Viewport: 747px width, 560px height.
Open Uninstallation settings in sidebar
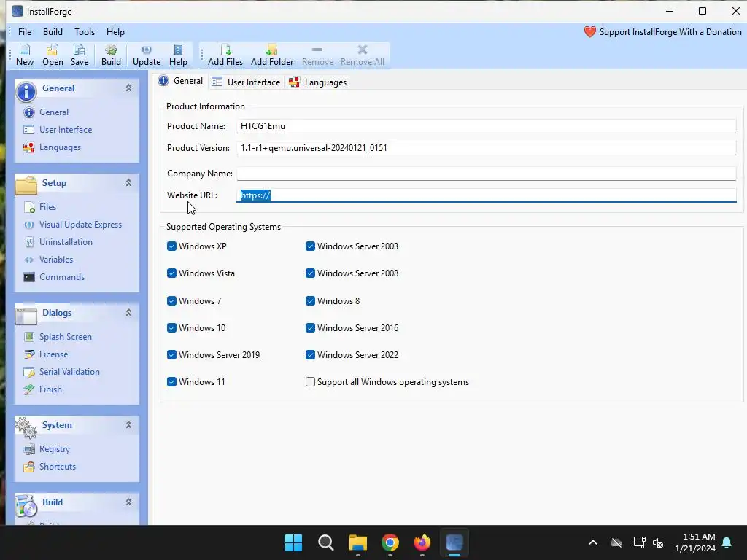(58, 242)
